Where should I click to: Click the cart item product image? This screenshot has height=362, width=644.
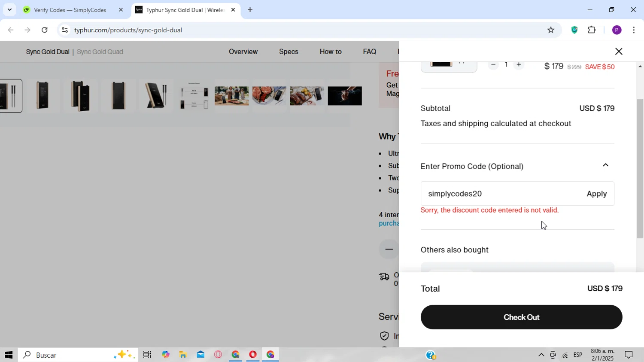pyautogui.click(x=449, y=67)
